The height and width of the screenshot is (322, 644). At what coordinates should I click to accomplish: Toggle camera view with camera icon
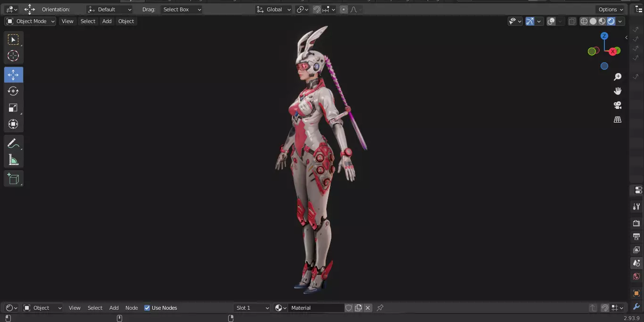(x=618, y=105)
